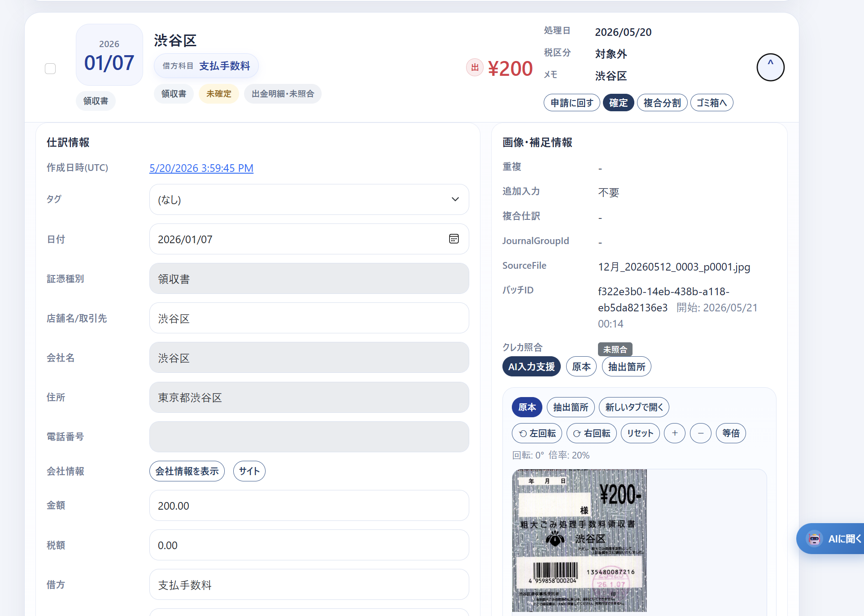Open the calendar picker in 日付 field
This screenshot has height=616, width=864.
coord(454,239)
